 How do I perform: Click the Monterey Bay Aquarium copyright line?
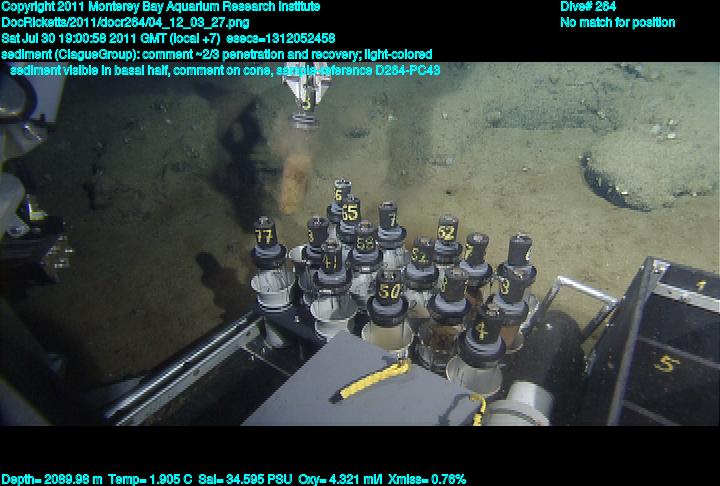pyautogui.click(x=161, y=7)
